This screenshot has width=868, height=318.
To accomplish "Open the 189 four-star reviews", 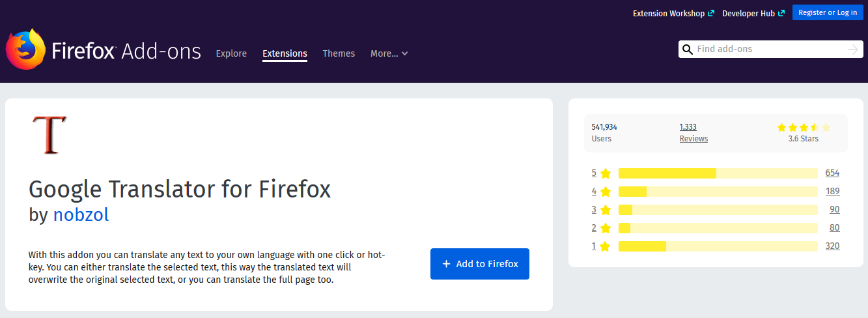I will [x=832, y=192].
